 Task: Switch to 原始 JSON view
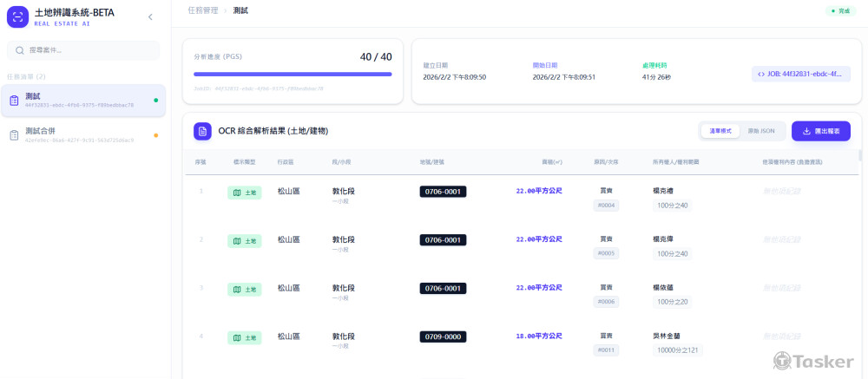[x=760, y=131]
